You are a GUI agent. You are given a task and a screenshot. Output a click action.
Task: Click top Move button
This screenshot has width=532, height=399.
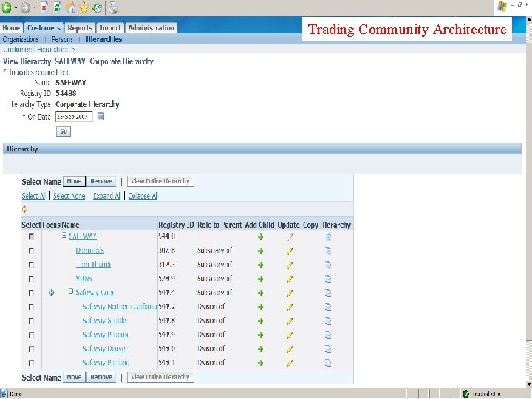click(74, 181)
